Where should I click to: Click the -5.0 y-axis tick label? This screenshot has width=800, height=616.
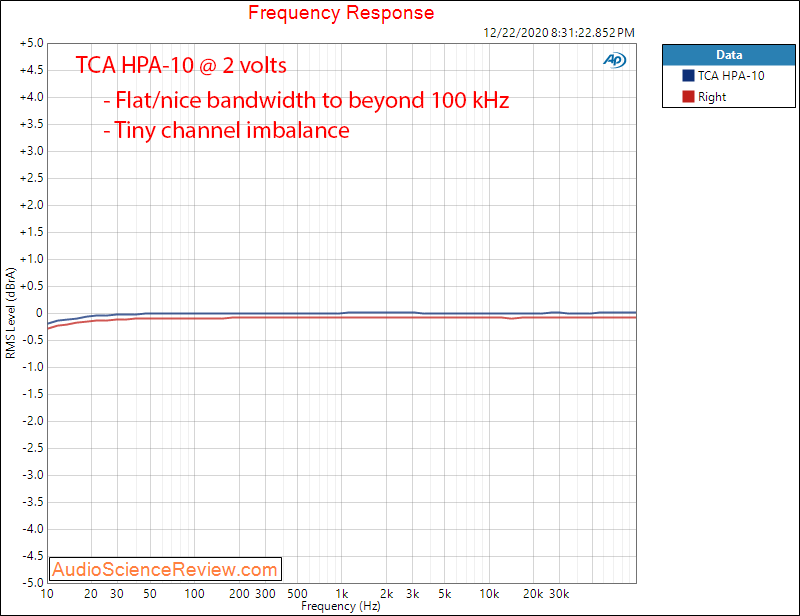tap(33, 582)
